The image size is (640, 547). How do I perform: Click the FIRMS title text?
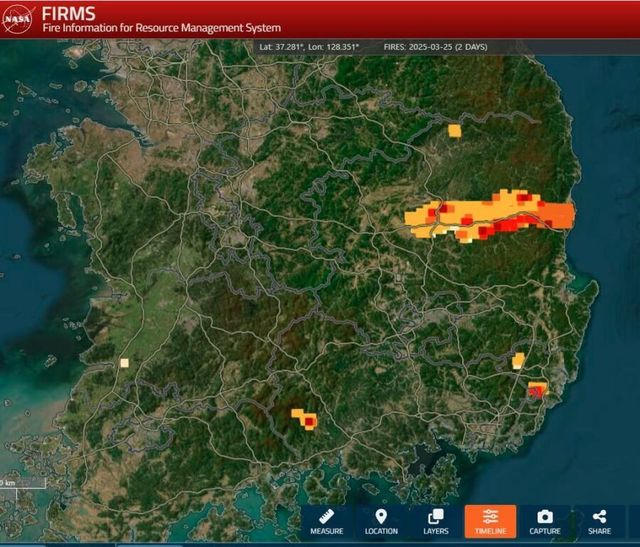(70, 12)
